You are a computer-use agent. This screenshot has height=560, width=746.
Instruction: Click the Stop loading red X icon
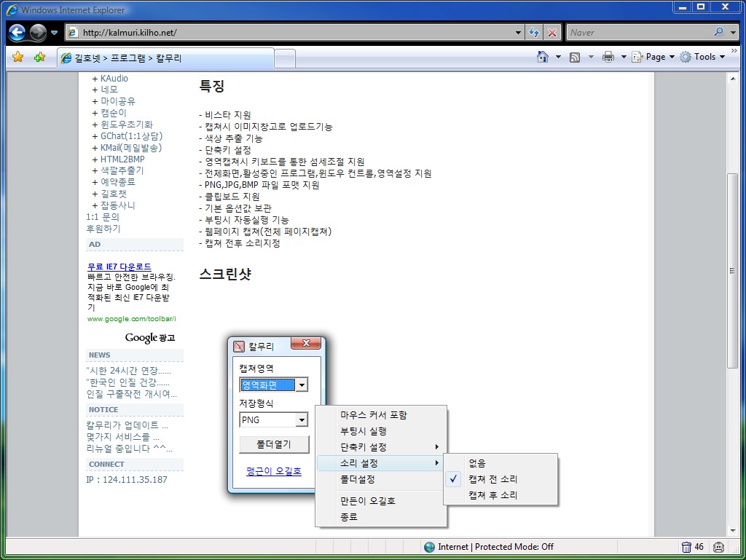tap(552, 33)
